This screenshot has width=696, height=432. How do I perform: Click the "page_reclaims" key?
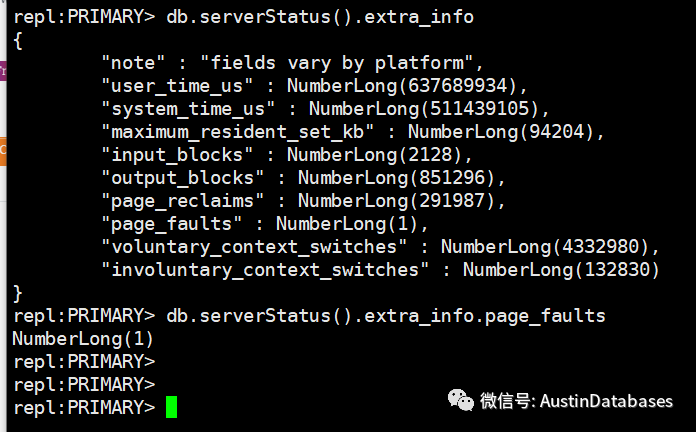pyautogui.click(x=187, y=201)
